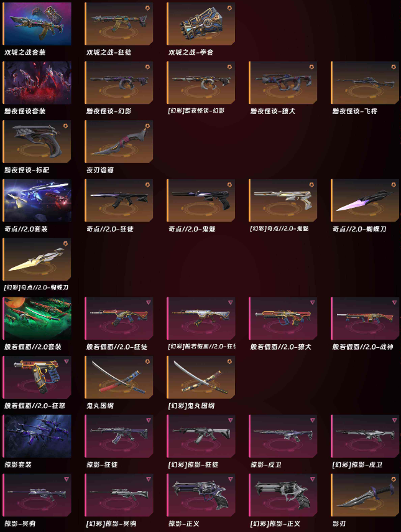Image resolution: width=401 pixels, height=532 pixels.
Task: Choose the 掠影-正义 revolver skin
Action: tap(201, 495)
